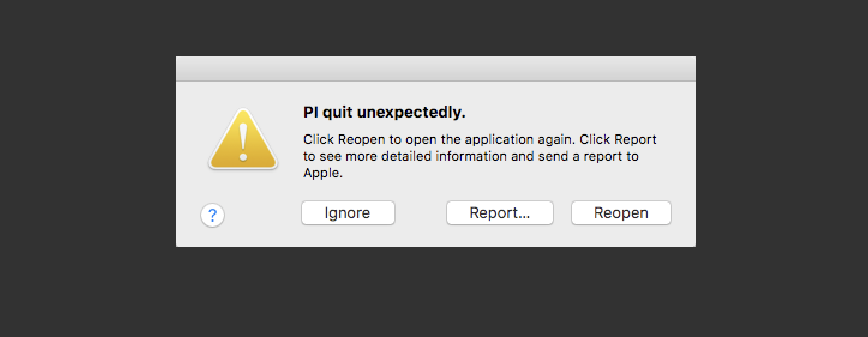Click the Reopen button

click(621, 213)
